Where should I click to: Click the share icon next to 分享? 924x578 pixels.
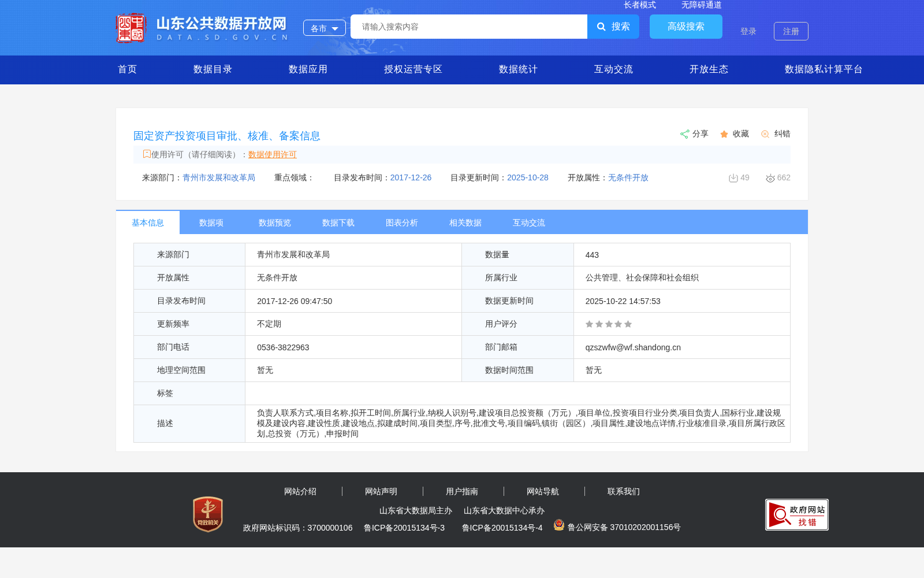click(684, 134)
